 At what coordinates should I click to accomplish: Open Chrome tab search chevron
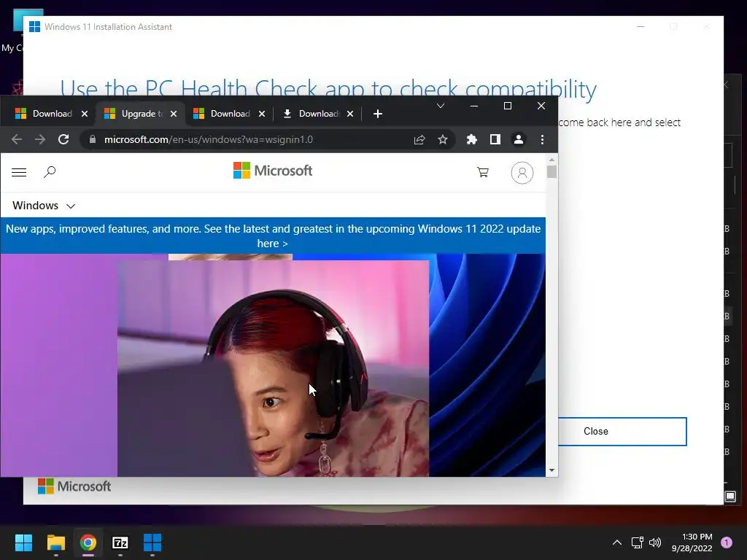point(441,106)
